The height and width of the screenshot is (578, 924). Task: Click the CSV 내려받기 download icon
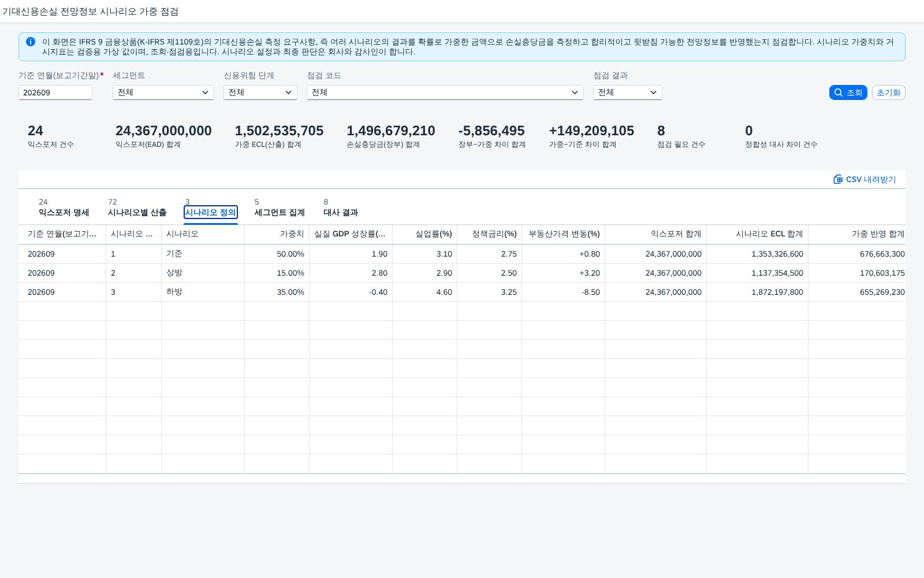[838, 179]
